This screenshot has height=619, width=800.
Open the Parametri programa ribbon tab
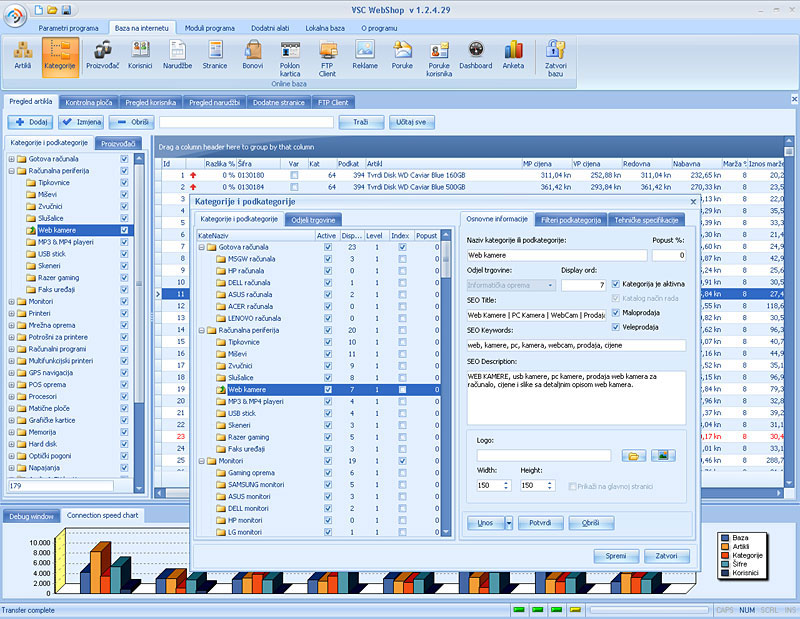tap(68, 28)
